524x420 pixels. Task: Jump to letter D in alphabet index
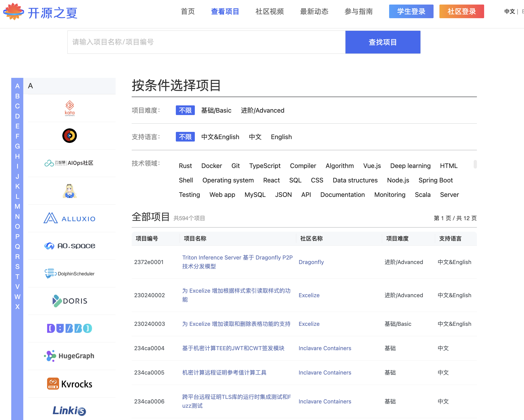pos(17,116)
